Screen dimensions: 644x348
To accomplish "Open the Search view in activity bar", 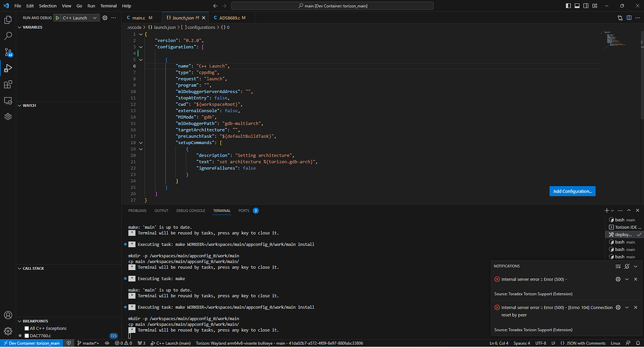I will 8,36.
